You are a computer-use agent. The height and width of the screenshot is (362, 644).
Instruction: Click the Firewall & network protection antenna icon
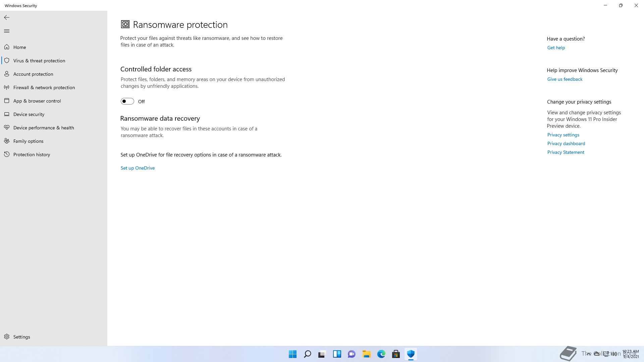pos(7,87)
